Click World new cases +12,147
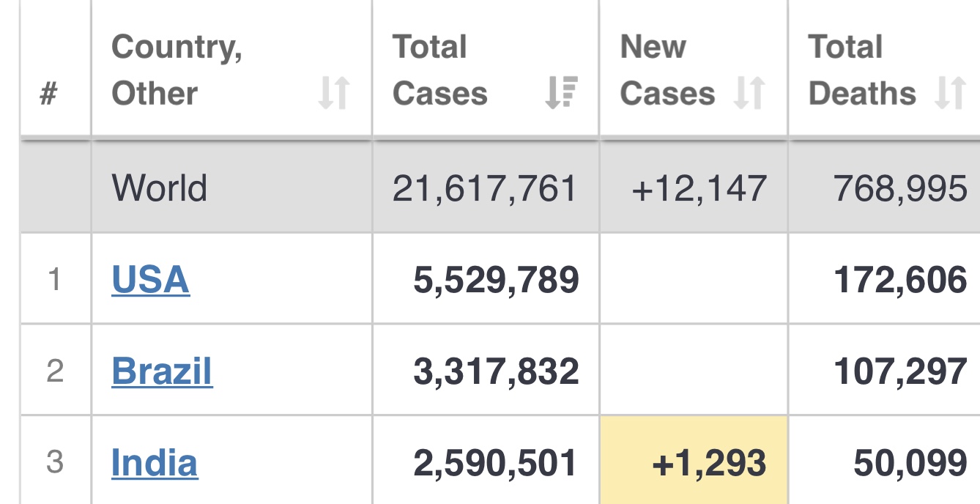This screenshot has width=980, height=504. [x=699, y=188]
